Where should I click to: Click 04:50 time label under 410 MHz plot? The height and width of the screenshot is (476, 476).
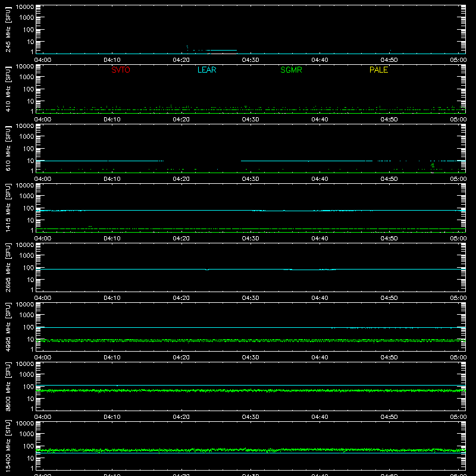pos(389,120)
